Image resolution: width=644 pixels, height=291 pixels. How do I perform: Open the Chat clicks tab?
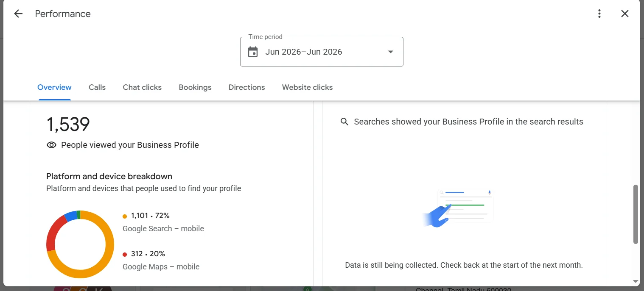(x=142, y=87)
